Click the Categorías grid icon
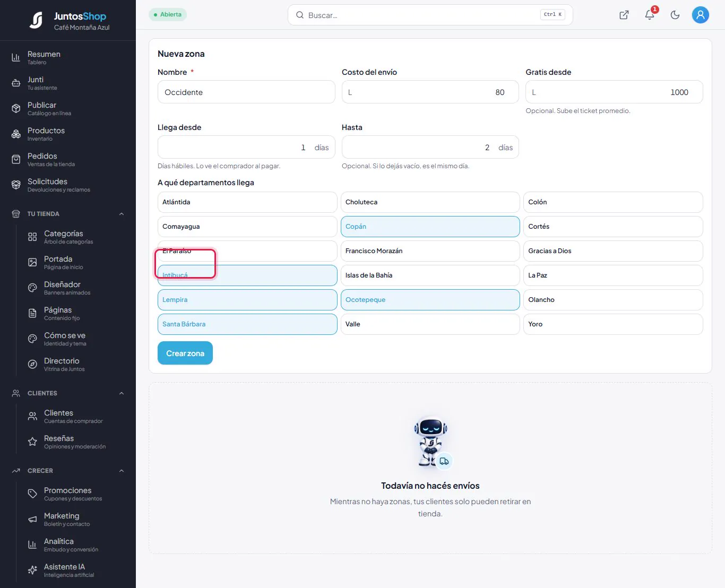The image size is (725, 588). (32, 237)
